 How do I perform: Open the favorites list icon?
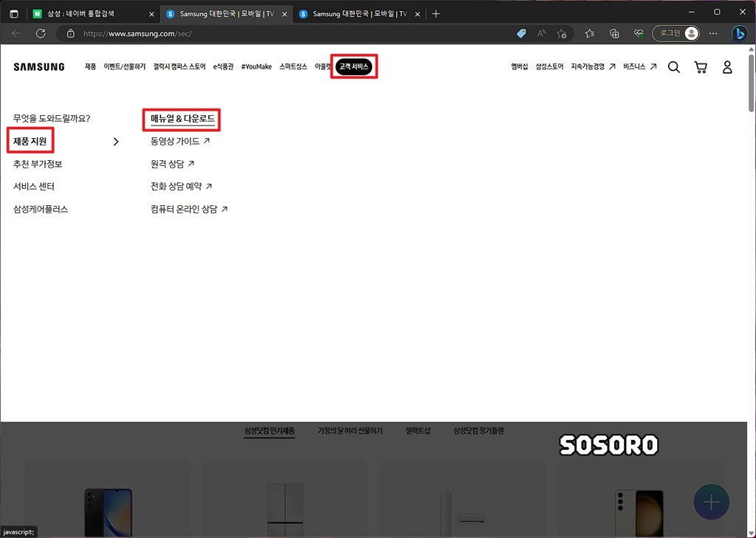point(589,33)
